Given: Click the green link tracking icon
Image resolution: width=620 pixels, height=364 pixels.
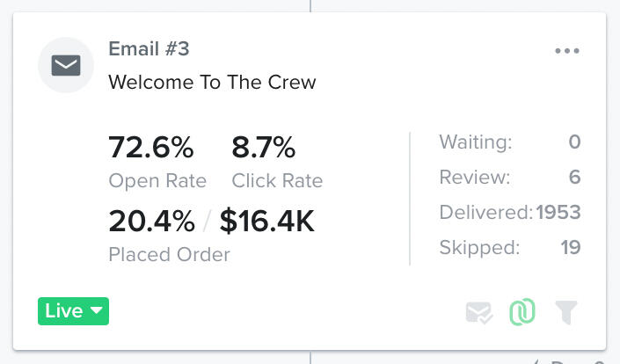Looking at the screenshot, I should 522,312.
